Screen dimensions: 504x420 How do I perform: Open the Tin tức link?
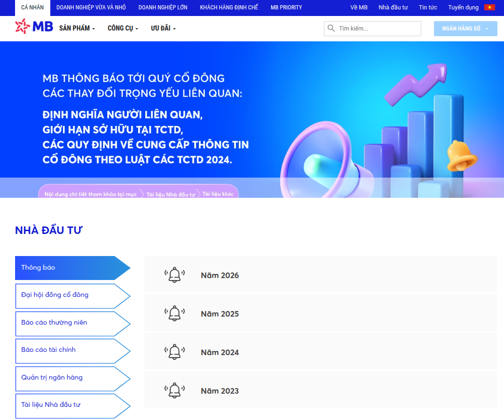(428, 8)
